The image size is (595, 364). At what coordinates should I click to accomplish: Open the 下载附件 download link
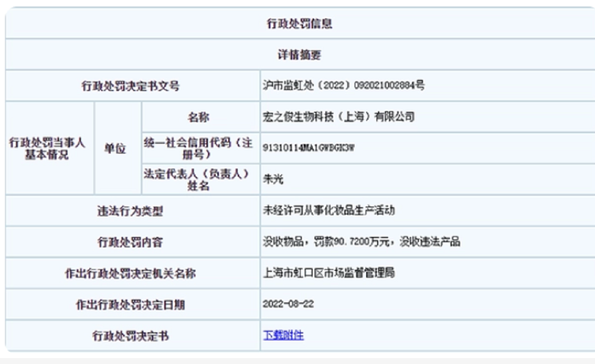283,335
